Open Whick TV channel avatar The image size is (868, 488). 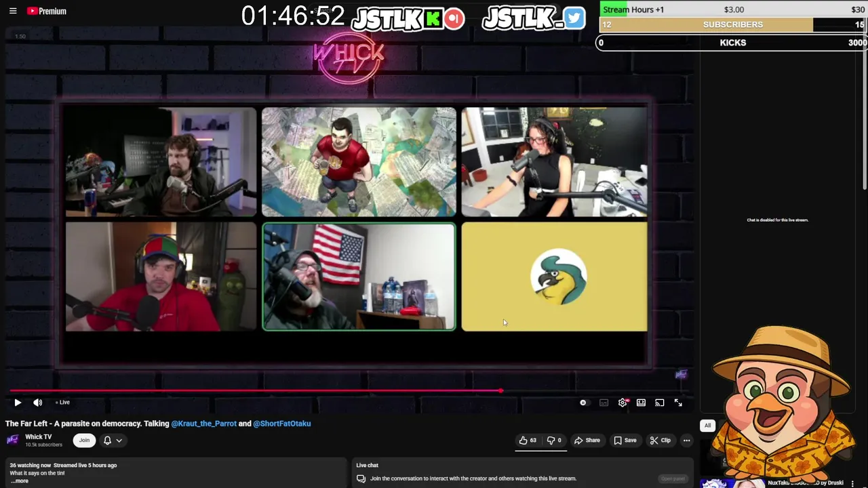click(12, 441)
